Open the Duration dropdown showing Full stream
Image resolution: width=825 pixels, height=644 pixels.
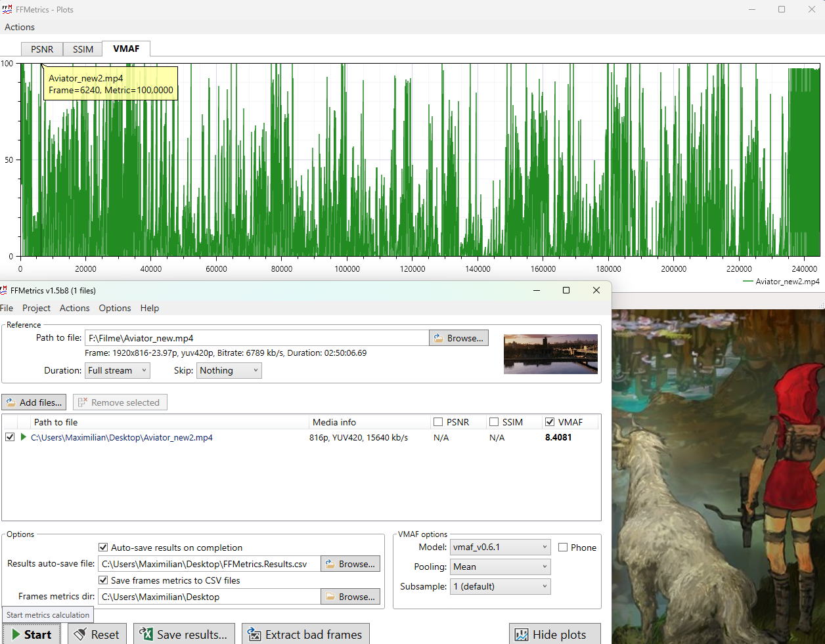[118, 370]
